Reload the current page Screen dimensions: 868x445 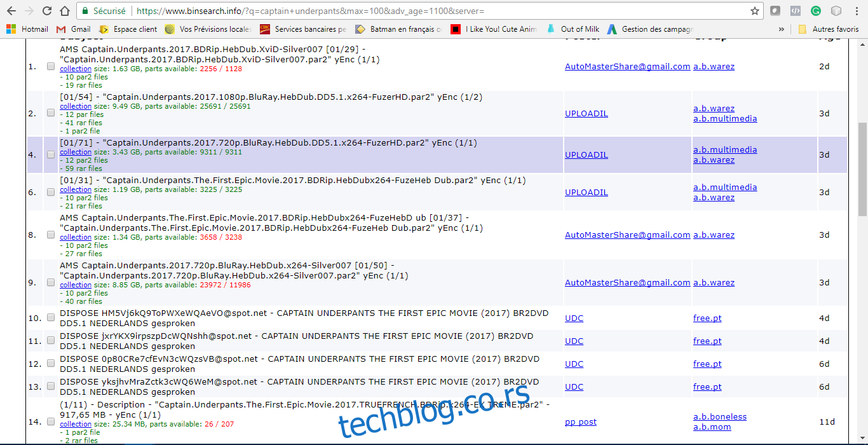(47, 11)
